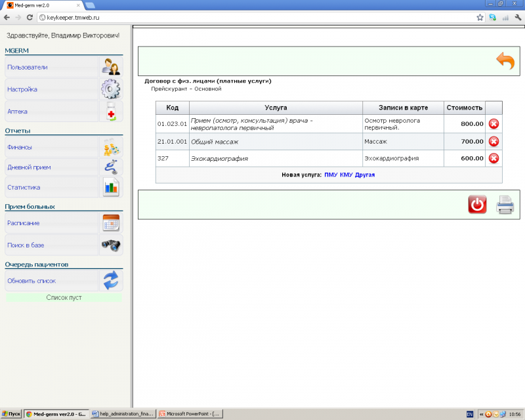Delete the neurologist consultation service row
This screenshot has height=420, width=525.
click(493, 124)
